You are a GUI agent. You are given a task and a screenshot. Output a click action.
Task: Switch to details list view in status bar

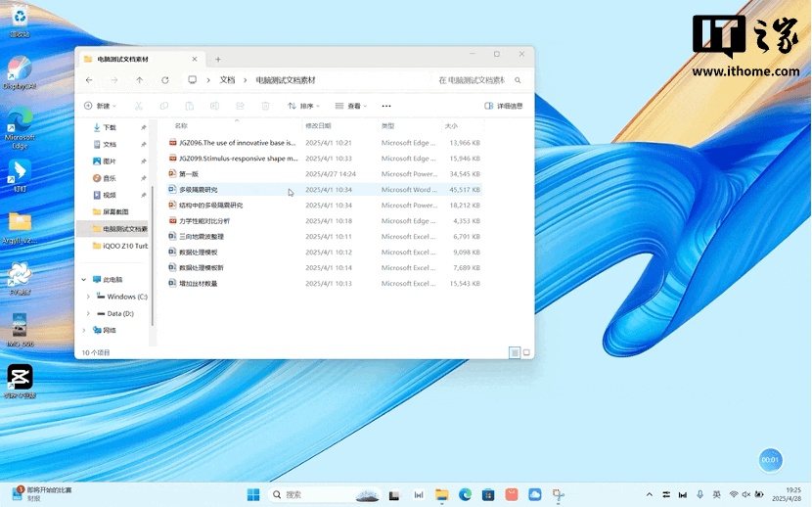tap(515, 352)
